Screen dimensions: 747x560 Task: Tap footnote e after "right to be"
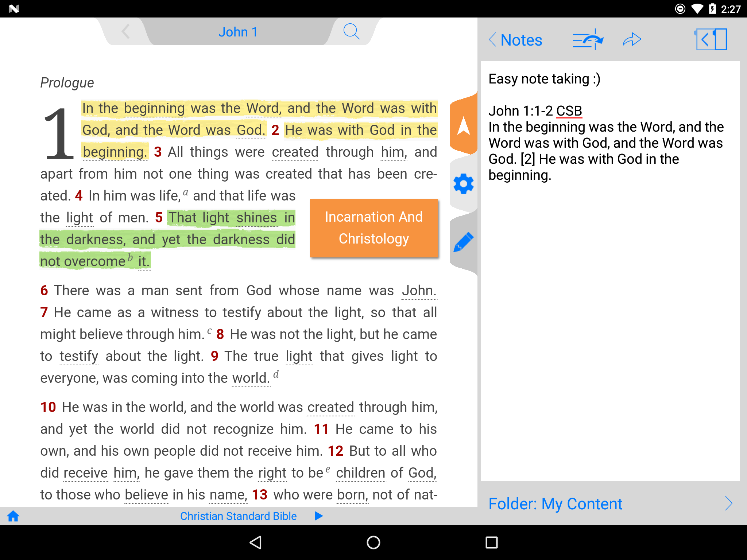pyautogui.click(x=328, y=469)
